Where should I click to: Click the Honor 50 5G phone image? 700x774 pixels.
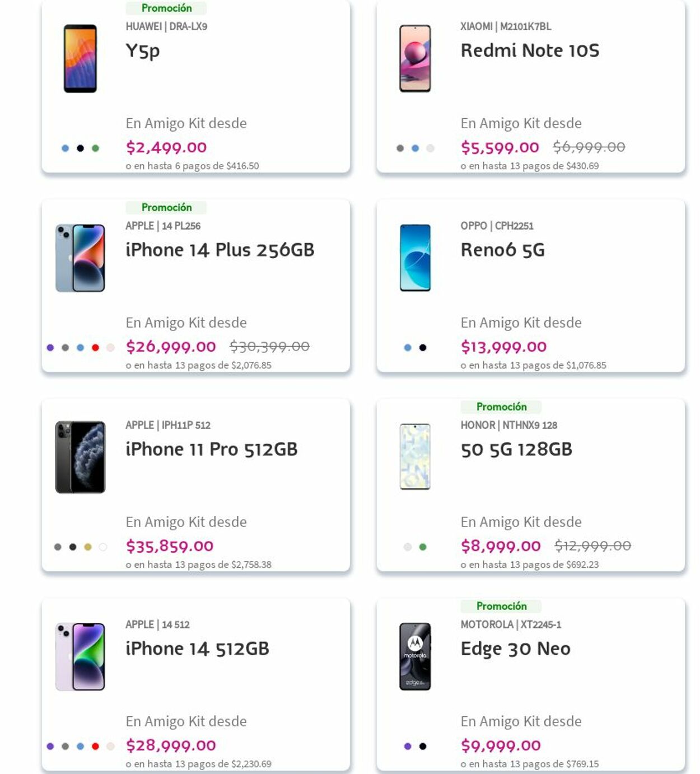(x=415, y=457)
